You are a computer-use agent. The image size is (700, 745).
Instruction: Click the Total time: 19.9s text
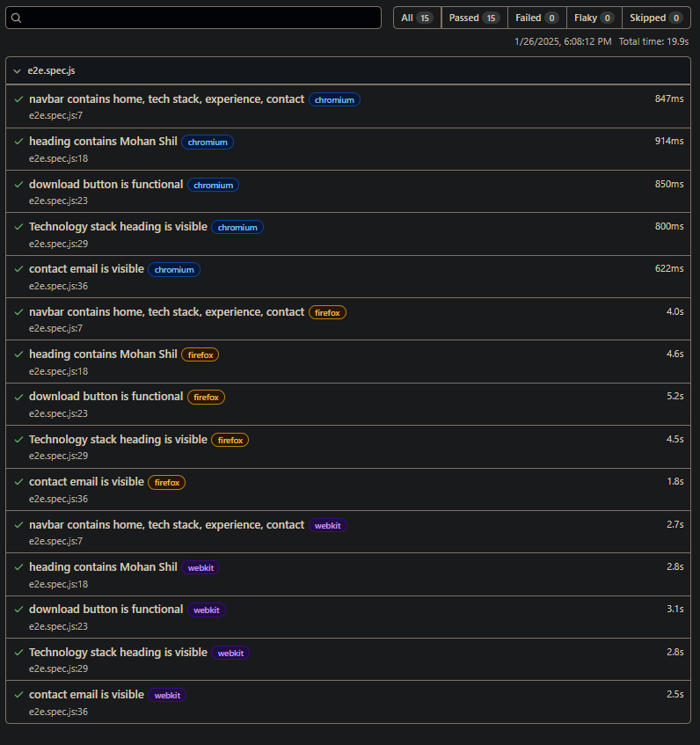(x=653, y=42)
